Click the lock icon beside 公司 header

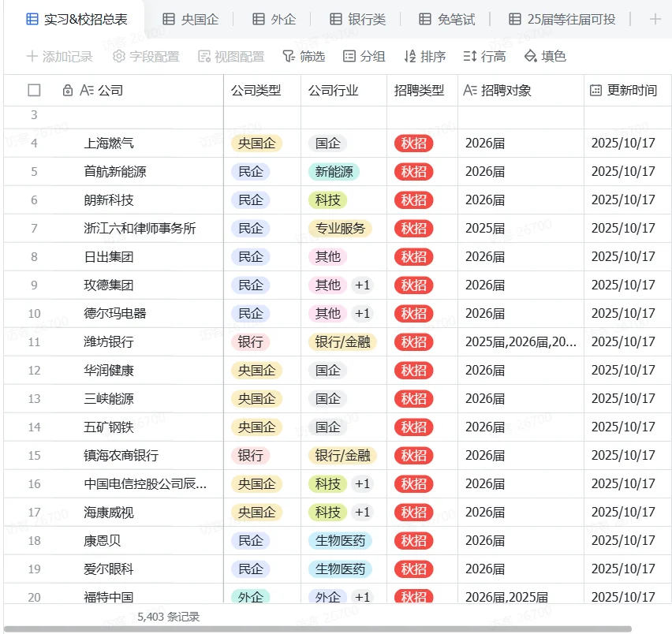tap(67, 91)
